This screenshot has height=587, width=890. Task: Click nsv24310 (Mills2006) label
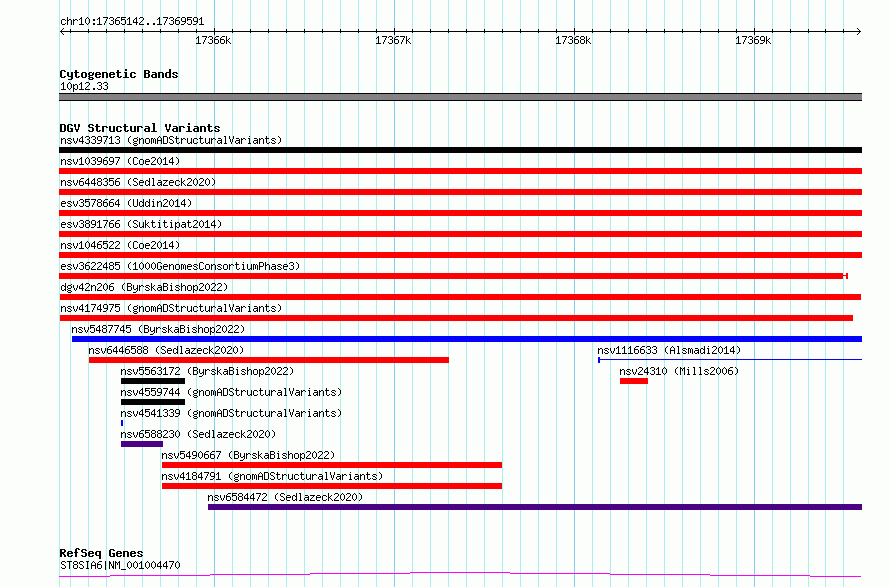679,371
